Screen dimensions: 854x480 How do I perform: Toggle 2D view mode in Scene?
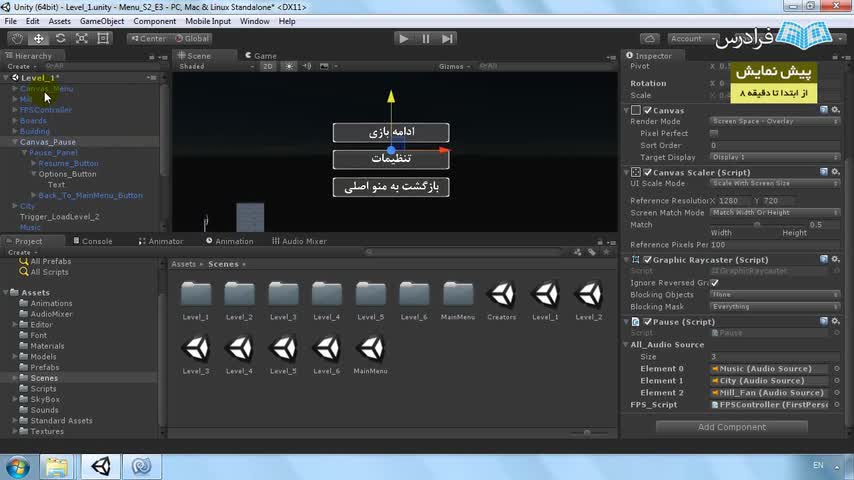pyautogui.click(x=268, y=66)
